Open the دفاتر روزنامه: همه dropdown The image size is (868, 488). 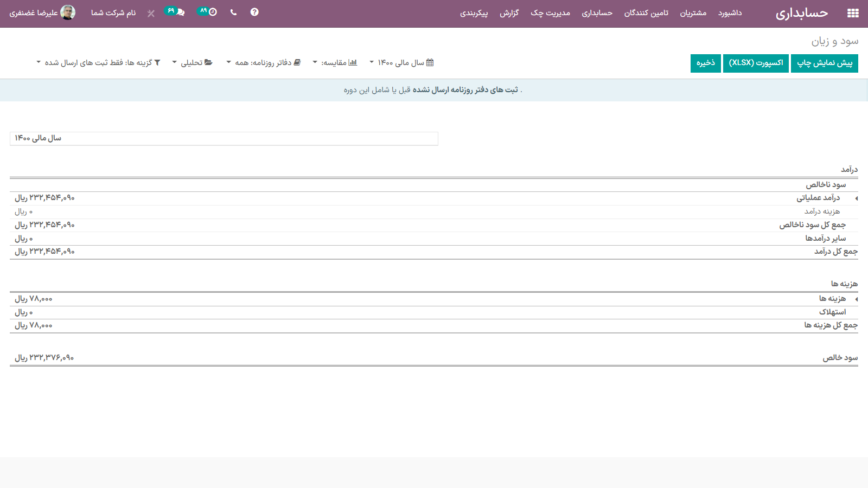(263, 62)
